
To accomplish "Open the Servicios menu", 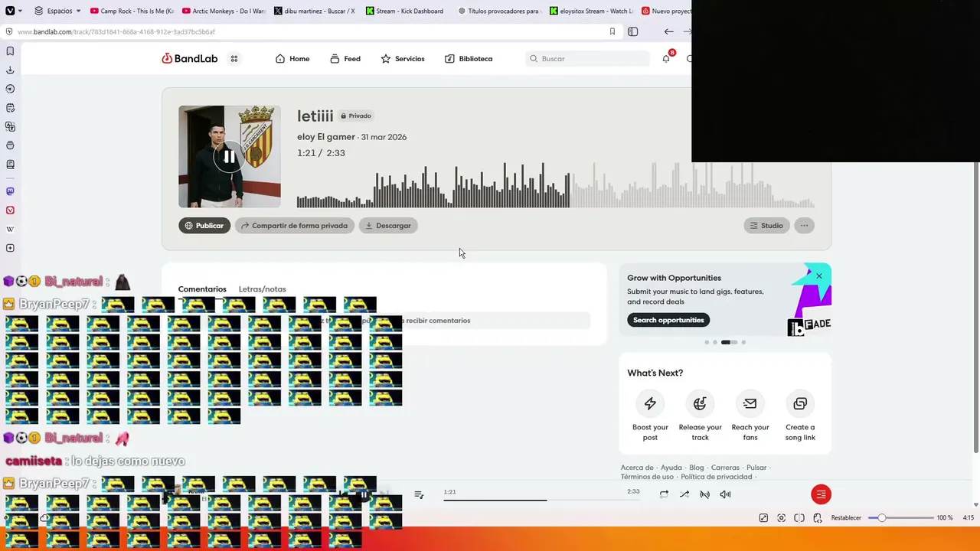I will (x=403, y=59).
